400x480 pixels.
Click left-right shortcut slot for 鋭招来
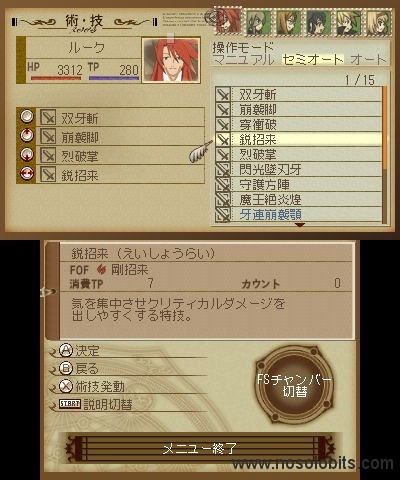(27, 174)
